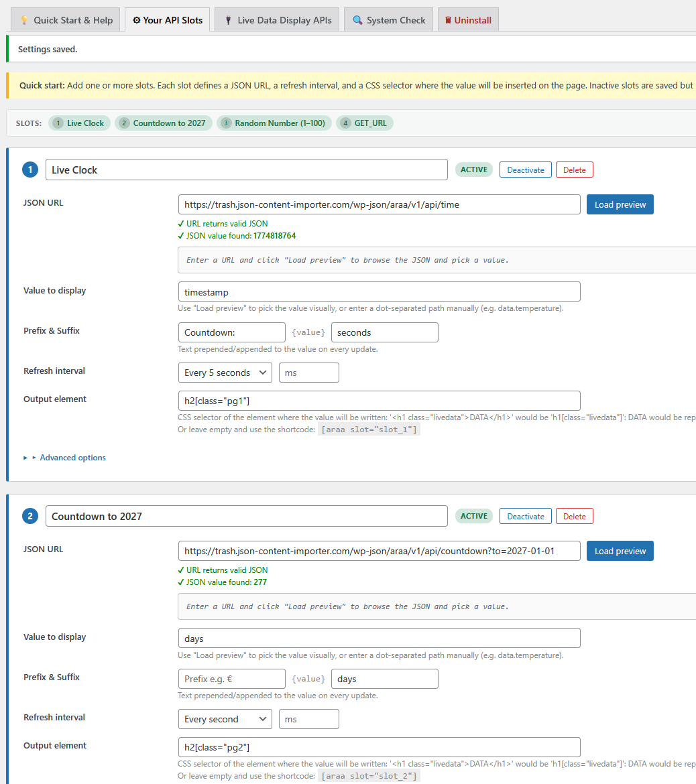This screenshot has width=696, height=784.
Task: Click the ACTIVE status badge on slot 1
Action: pos(473,170)
